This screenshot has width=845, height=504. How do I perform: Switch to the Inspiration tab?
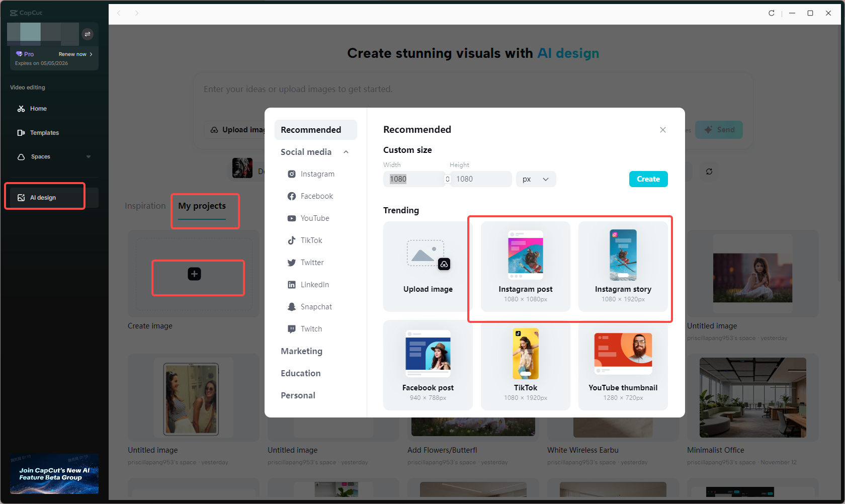(145, 205)
